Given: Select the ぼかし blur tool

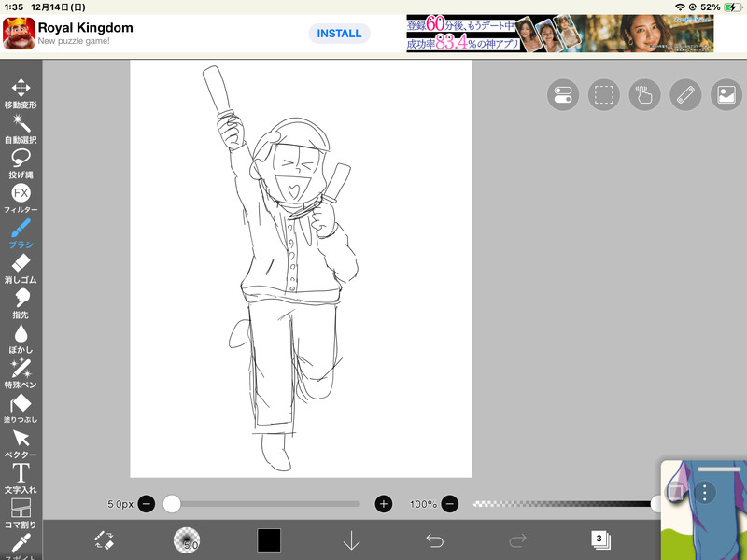Looking at the screenshot, I should (21, 339).
